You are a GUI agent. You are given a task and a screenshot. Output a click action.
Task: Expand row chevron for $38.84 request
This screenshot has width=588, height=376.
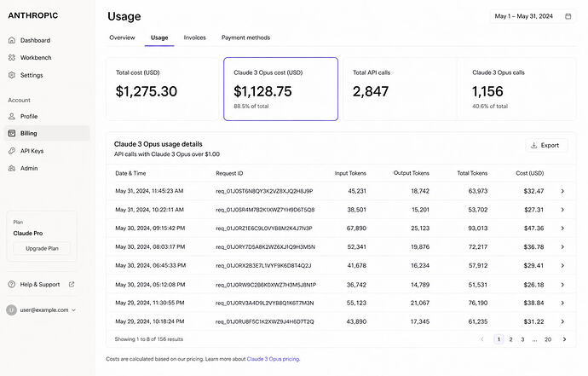[562, 303]
